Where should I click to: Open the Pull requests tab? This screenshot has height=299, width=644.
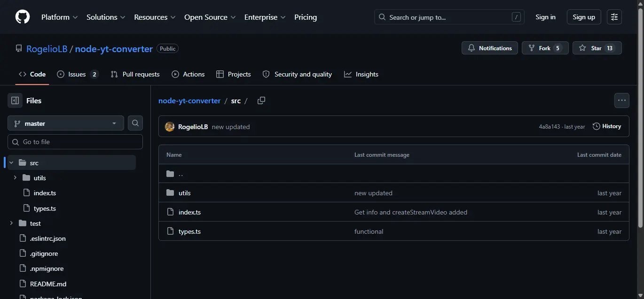coord(135,74)
